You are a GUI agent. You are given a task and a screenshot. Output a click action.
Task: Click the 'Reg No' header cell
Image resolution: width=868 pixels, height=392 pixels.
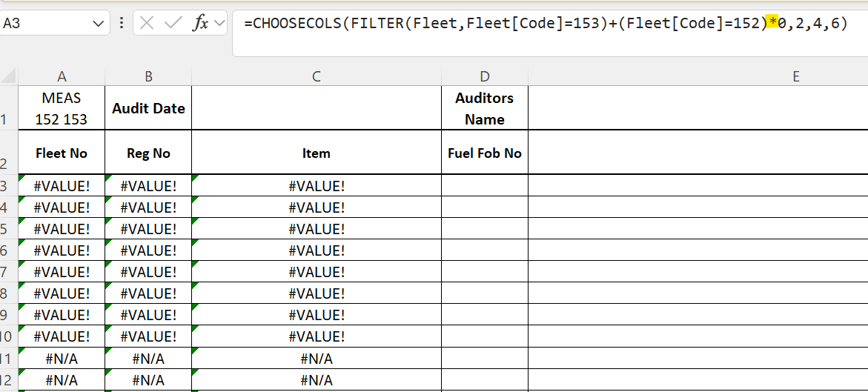[148, 152]
